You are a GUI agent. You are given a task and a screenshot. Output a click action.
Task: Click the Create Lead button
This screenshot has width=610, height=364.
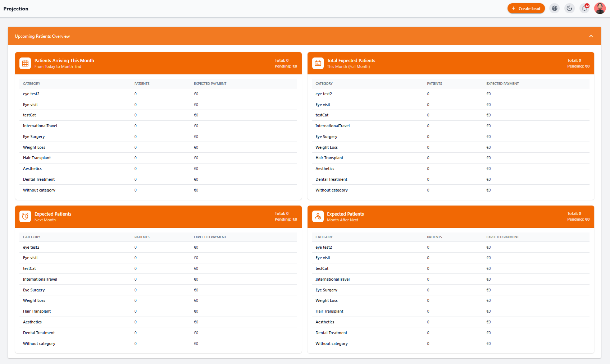[x=526, y=9]
